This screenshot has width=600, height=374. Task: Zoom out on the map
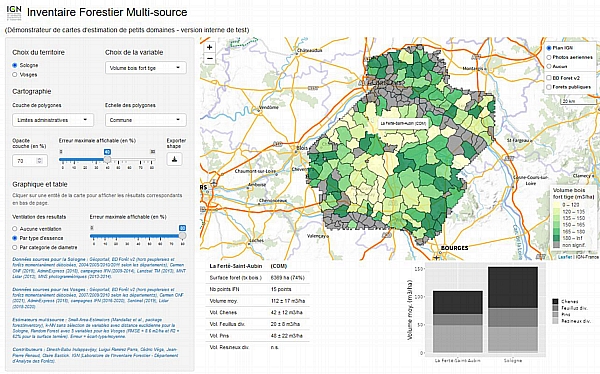point(210,59)
